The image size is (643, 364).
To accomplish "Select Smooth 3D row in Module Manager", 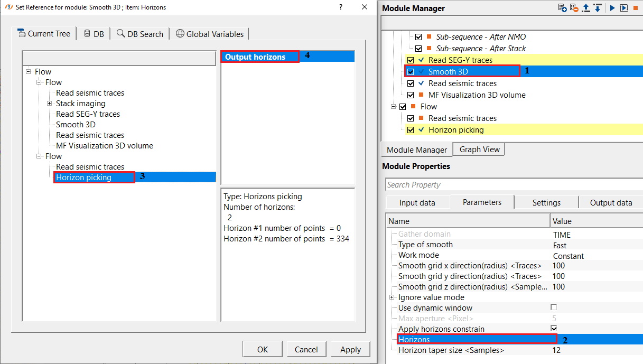I will click(x=524, y=72).
